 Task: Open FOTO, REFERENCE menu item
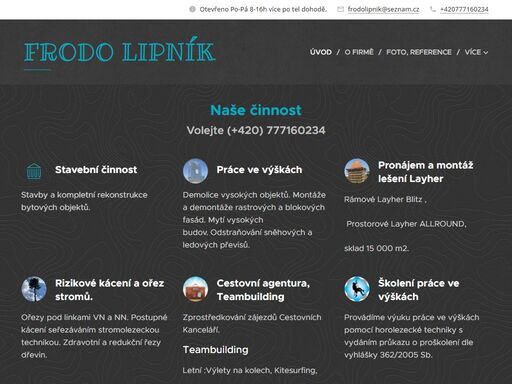click(x=419, y=52)
